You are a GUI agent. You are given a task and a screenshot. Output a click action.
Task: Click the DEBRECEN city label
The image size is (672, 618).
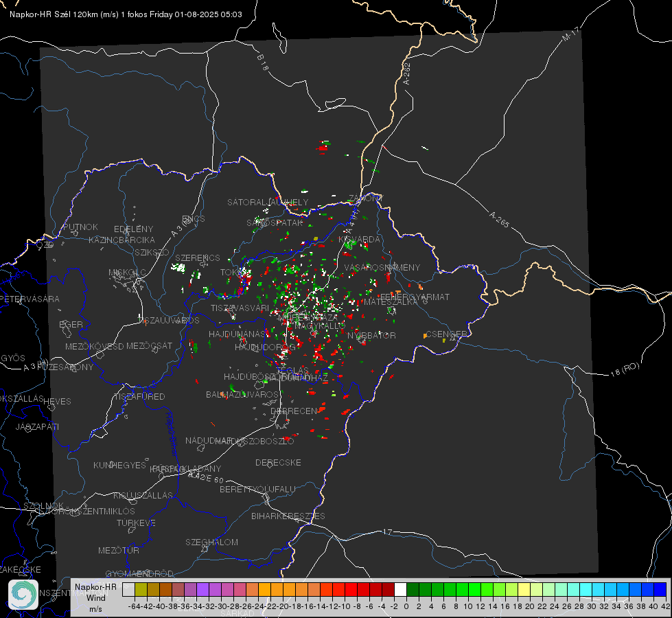point(294,411)
